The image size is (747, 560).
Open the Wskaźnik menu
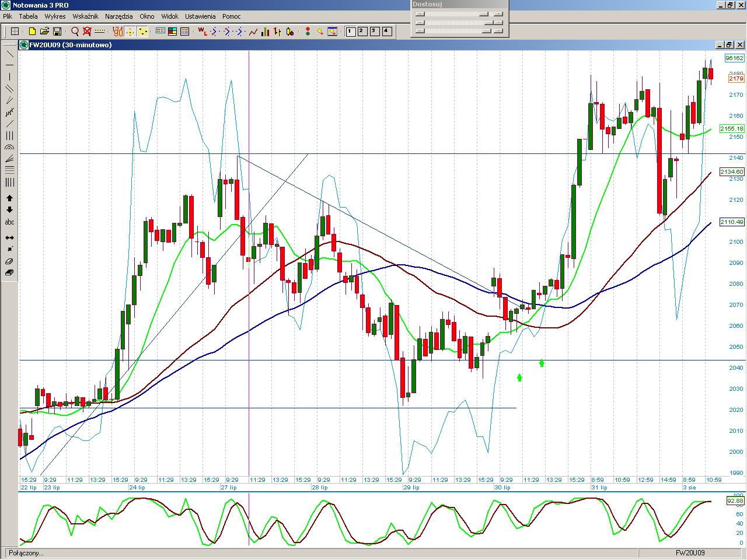coord(85,16)
